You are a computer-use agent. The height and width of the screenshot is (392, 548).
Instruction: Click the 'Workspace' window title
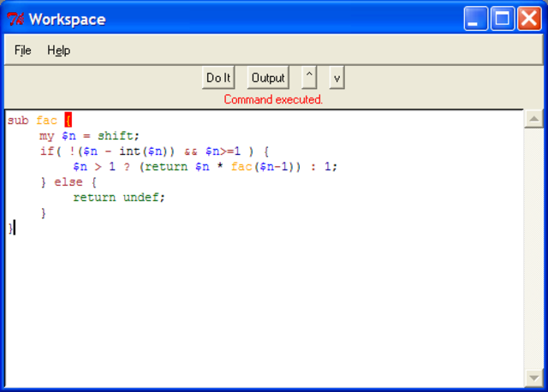point(67,19)
